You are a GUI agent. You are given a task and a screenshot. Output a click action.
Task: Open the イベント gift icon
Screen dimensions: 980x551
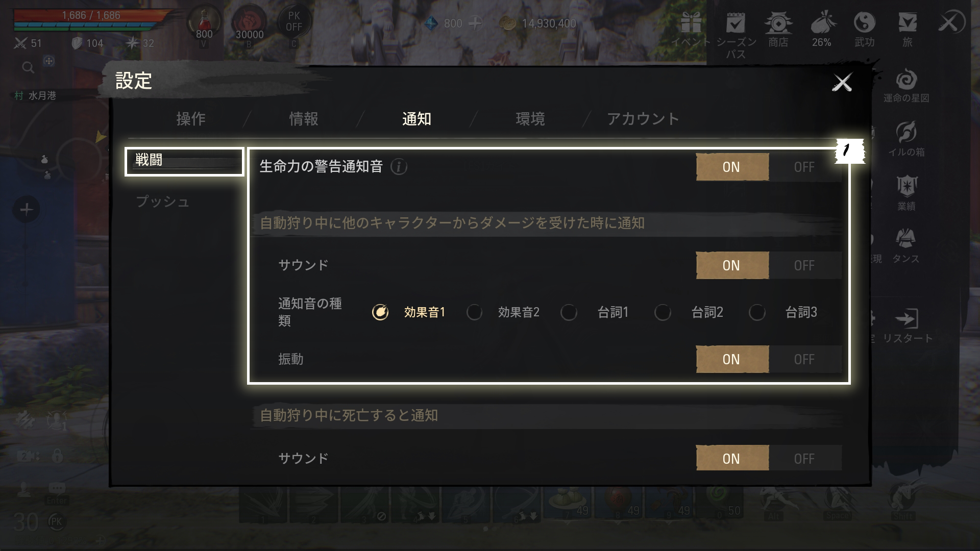691,22
